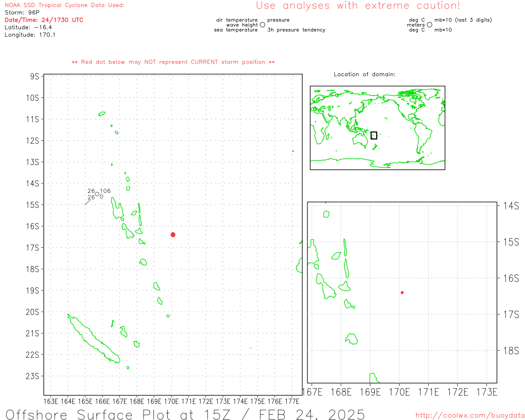Click the red storm dot on main map
This screenshot has width=525, height=420.
(173, 235)
